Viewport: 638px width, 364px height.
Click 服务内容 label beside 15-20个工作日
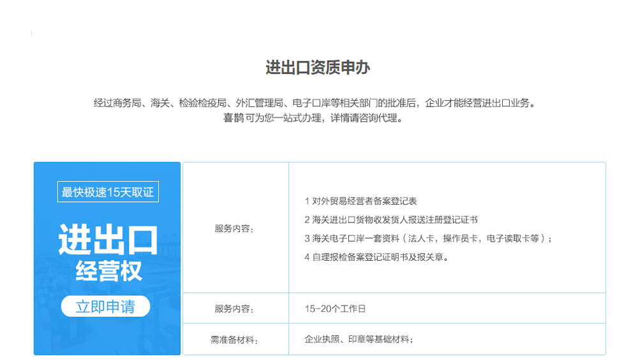[234, 309]
